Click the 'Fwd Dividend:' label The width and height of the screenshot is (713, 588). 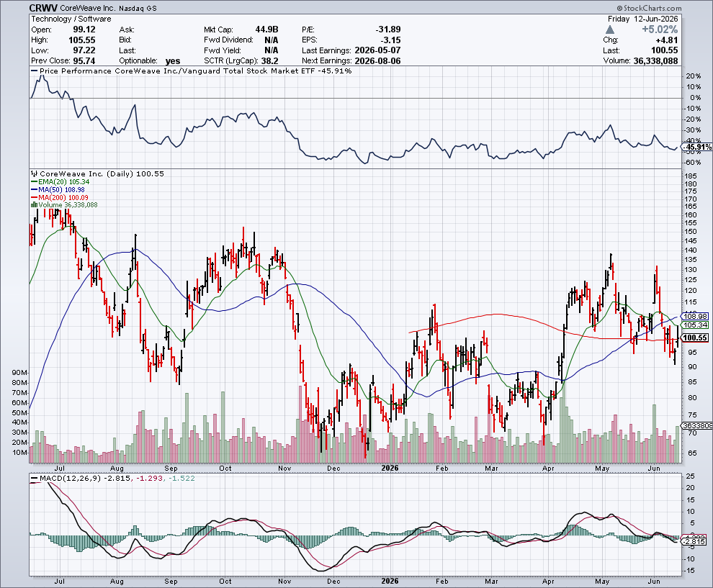(228, 40)
